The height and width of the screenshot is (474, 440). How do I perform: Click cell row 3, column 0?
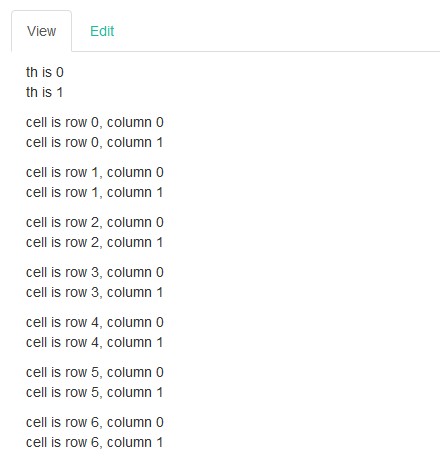tap(95, 272)
